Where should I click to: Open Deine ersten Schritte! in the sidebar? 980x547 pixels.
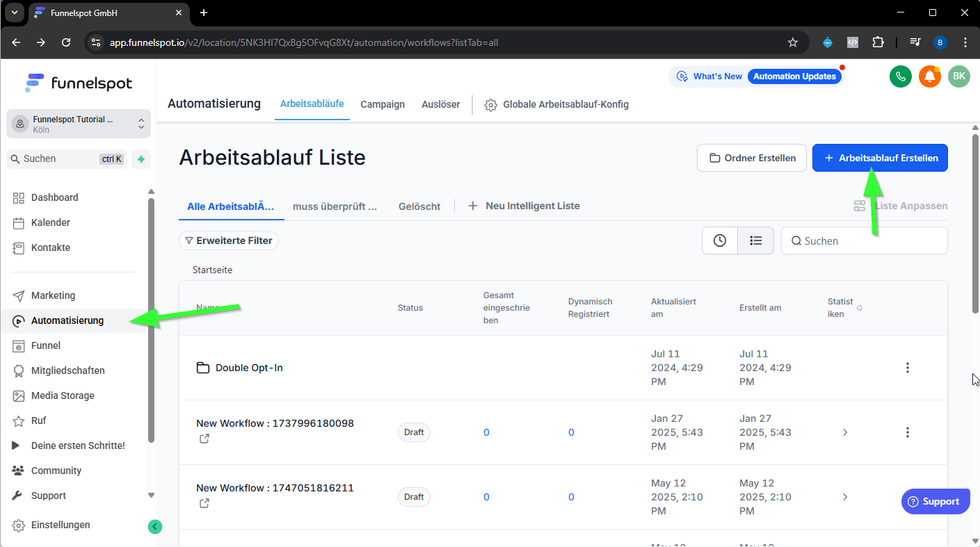[x=78, y=446]
